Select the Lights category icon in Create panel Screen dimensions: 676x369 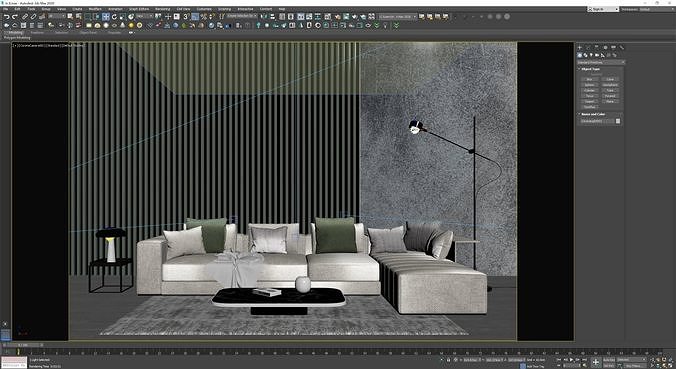tap(592, 55)
